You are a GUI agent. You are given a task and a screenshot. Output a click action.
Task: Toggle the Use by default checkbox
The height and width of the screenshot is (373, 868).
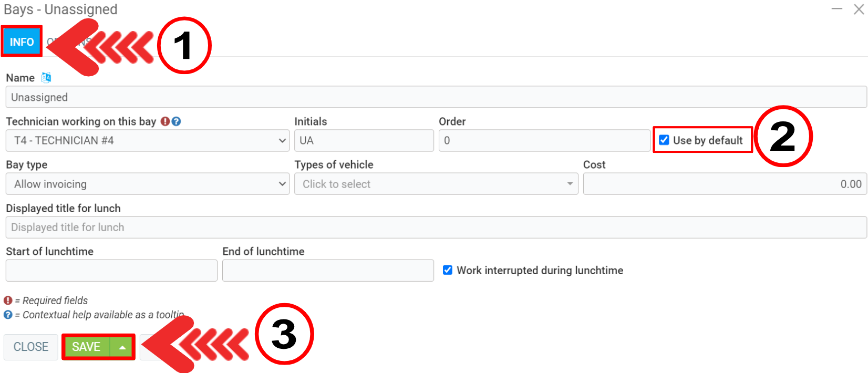664,140
